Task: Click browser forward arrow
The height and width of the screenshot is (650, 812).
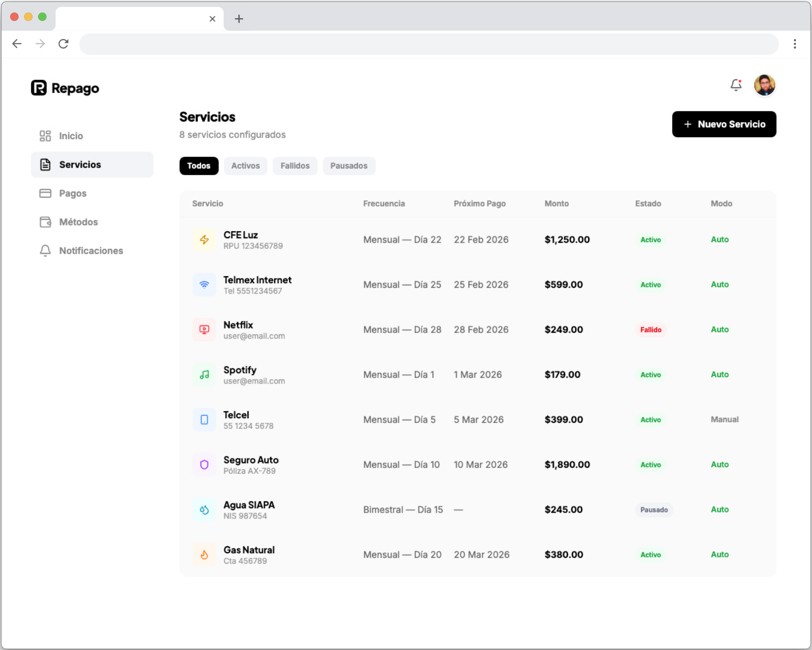Action: point(40,44)
